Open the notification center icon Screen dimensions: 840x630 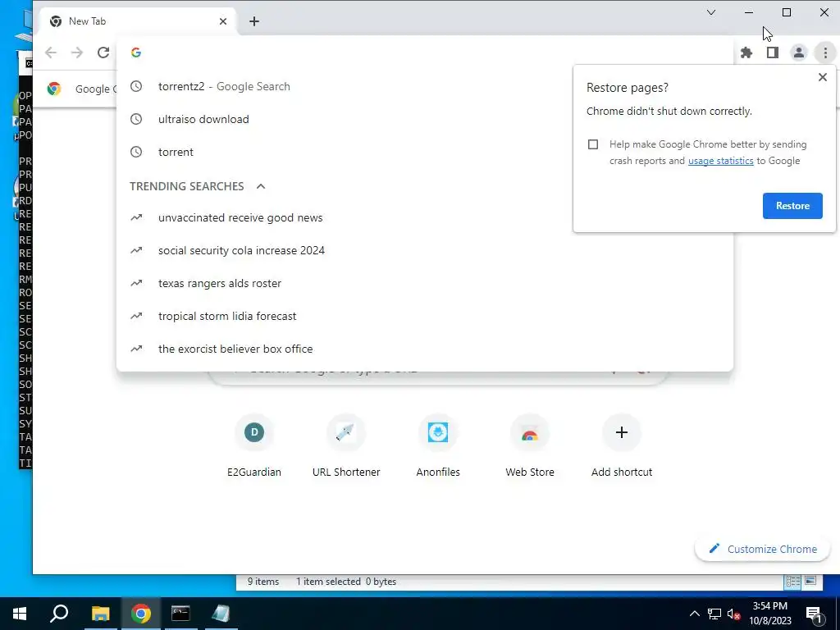815,614
